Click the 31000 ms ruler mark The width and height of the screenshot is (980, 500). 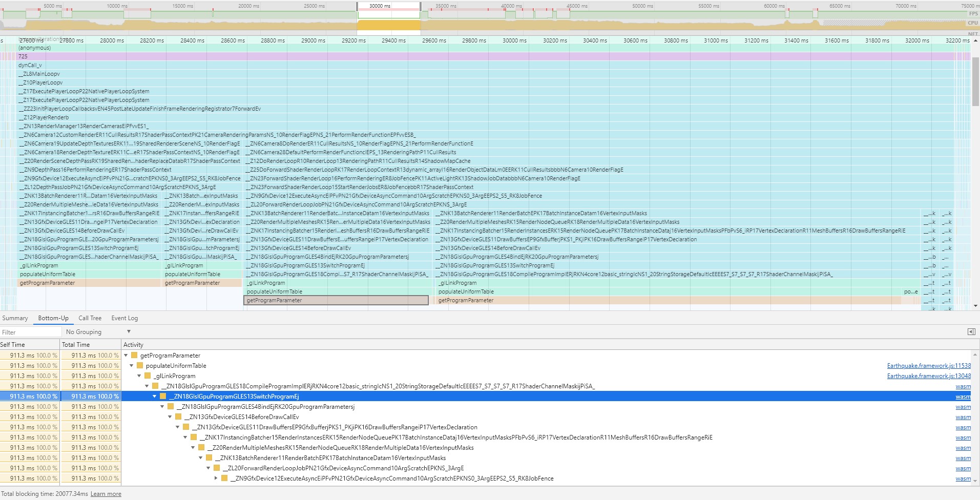pyautogui.click(x=715, y=40)
